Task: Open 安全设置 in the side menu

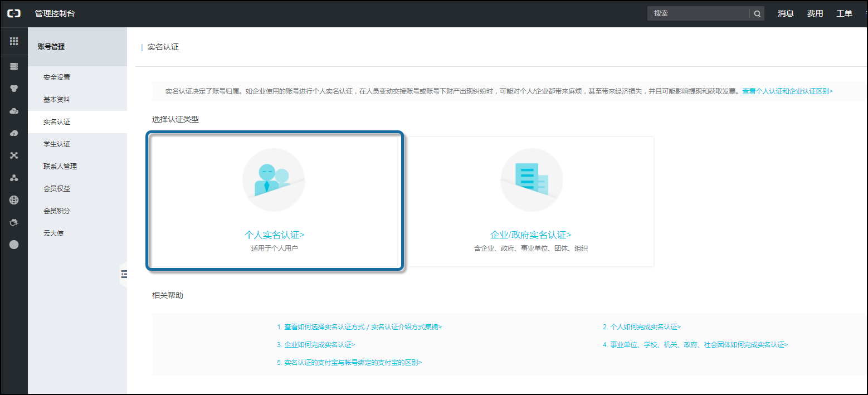Action: (57, 77)
